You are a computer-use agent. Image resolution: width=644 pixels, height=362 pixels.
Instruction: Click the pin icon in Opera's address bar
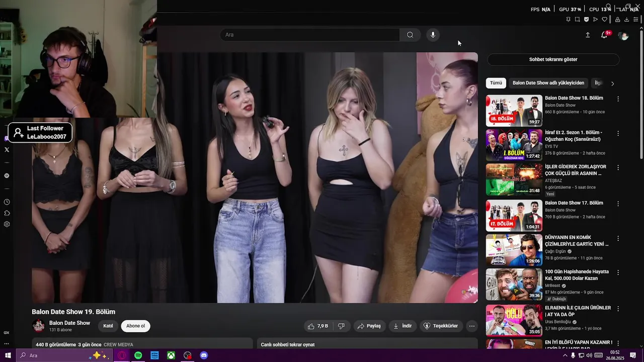coord(568,20)
